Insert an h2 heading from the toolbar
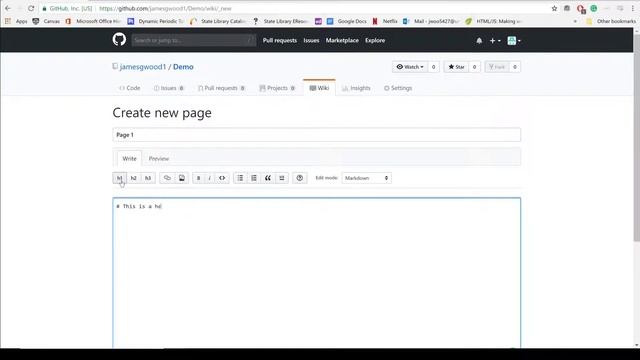This screenshot has width=640, height=360. [133, 178]
